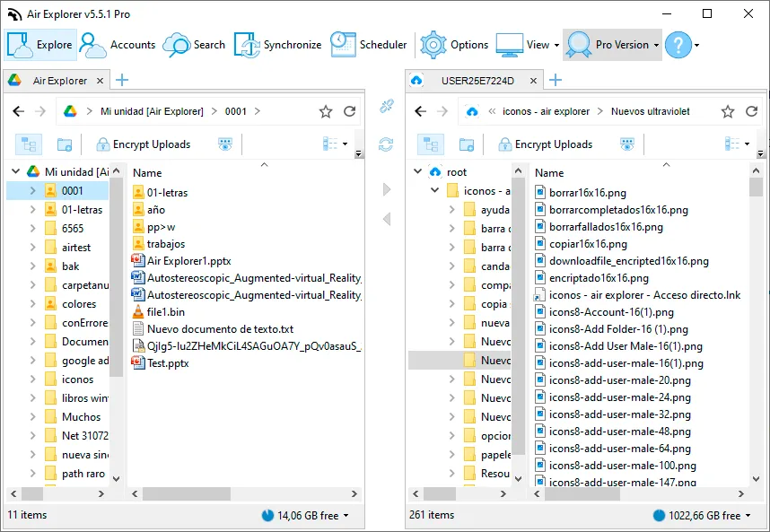Toggle Encrypt Uploads in right pane

click(546, 144)
